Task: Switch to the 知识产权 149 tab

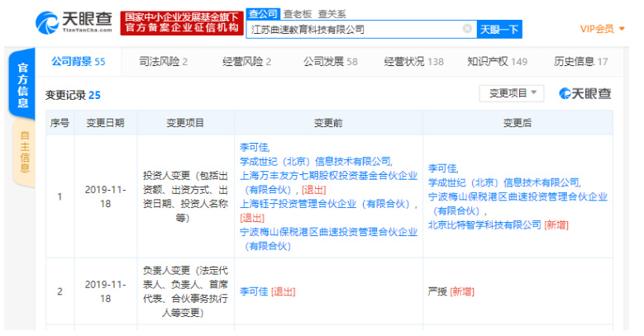Action: click(x=497, y=62)
